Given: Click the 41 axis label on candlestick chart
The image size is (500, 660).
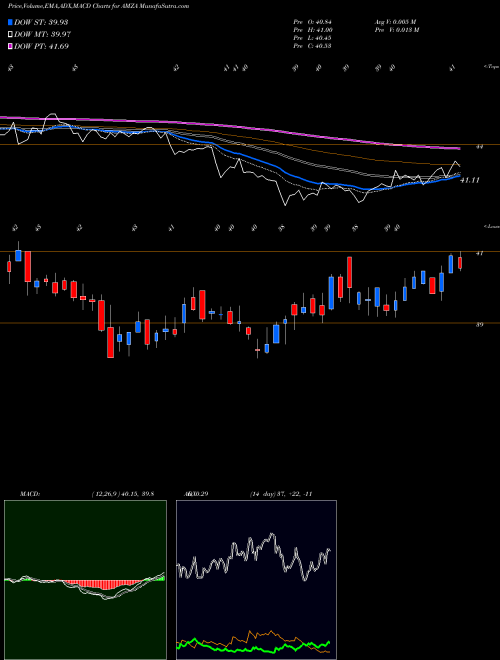Looking at the screenshot, I should tap(479, 253).
